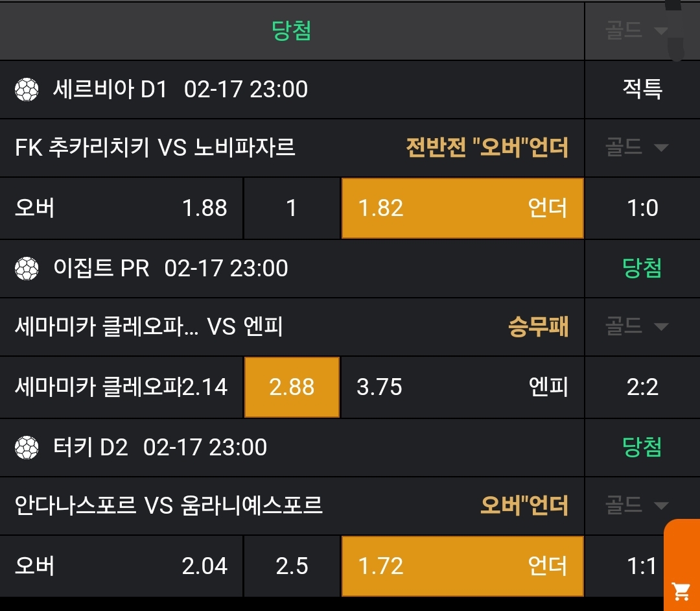Click the soccer ball icon for 세르비아 D1

(27, 90)
